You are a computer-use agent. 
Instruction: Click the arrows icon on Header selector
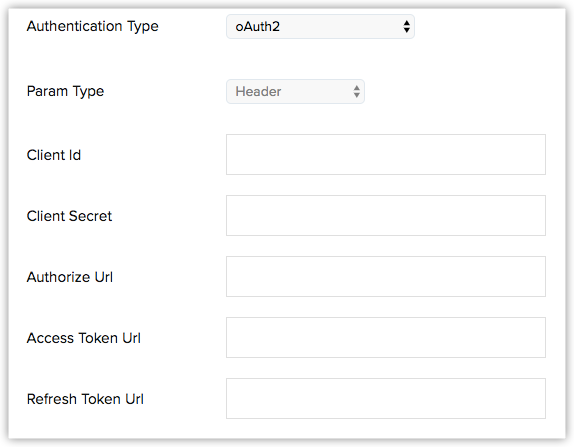(x=357, y=92)
